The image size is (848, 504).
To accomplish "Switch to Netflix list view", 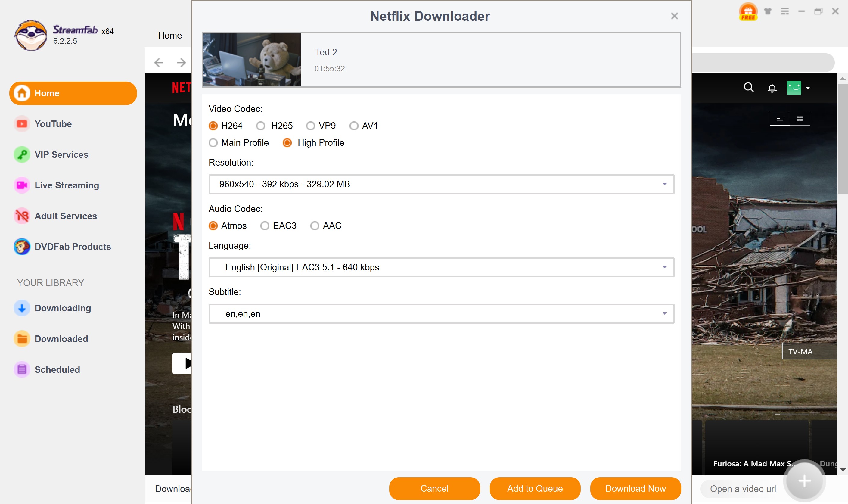I will pos(780,119).
